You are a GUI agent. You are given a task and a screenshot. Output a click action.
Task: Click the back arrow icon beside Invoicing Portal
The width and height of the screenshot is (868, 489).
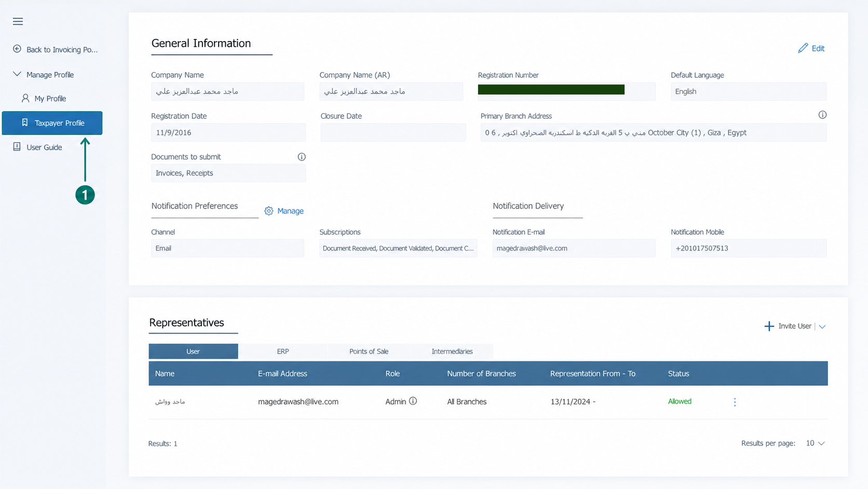[x=17, y=49]
